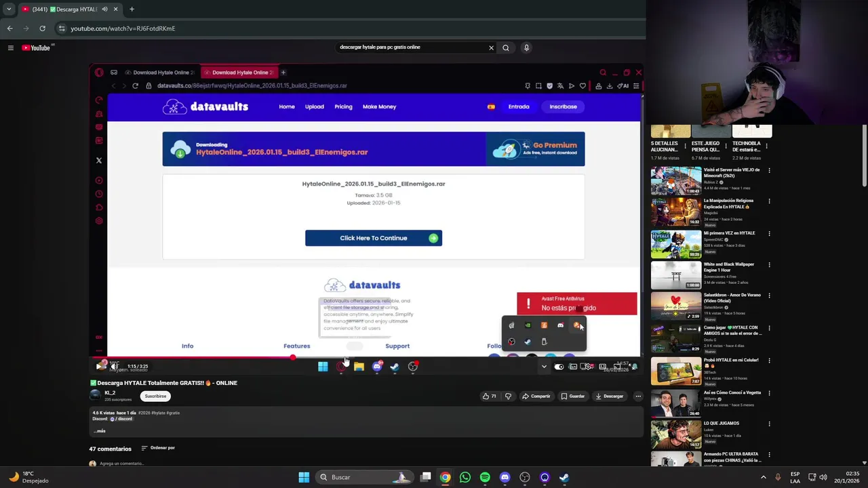Open Steam from the Windows taskbar
The width and height of the screenshot is (868, 488).
pyautogui.click(x=564, y=477)
